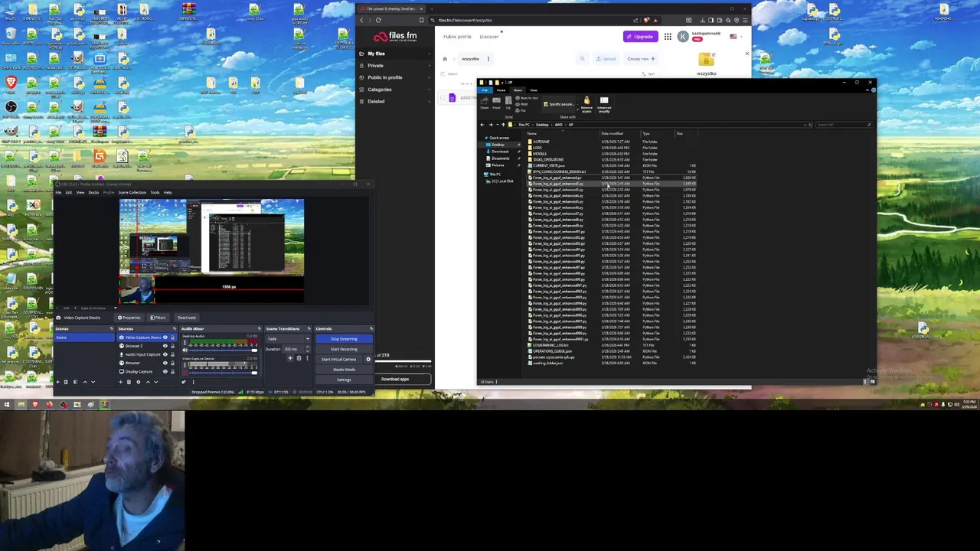
Task: Increase transition Duration with stepper arrow
Action: (308, 347)
